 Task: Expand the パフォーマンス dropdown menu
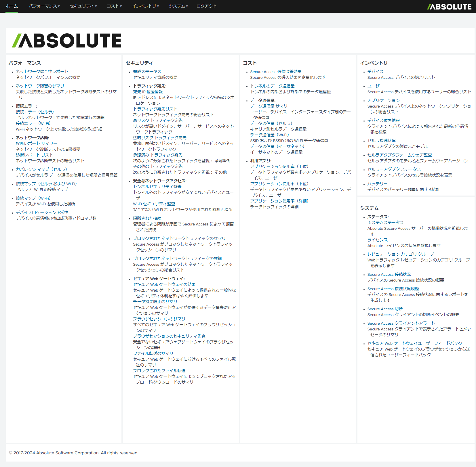click(x=44, y=6)
